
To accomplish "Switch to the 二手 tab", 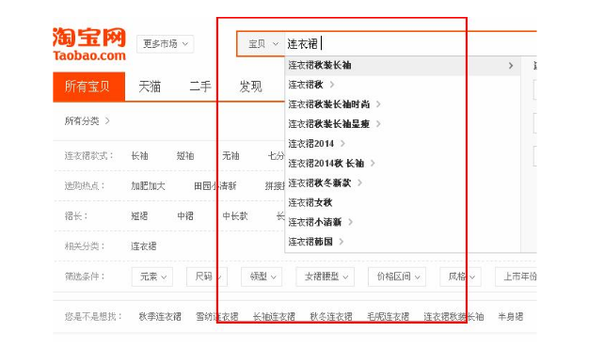I will (200, 87).
